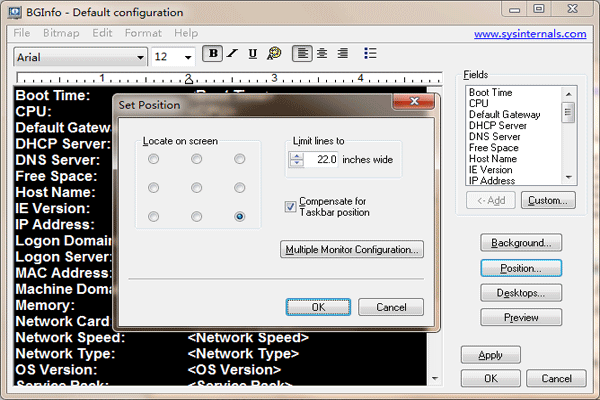Open the font color picker icon
The image size is (600, 400).
[x=274, y=53]
